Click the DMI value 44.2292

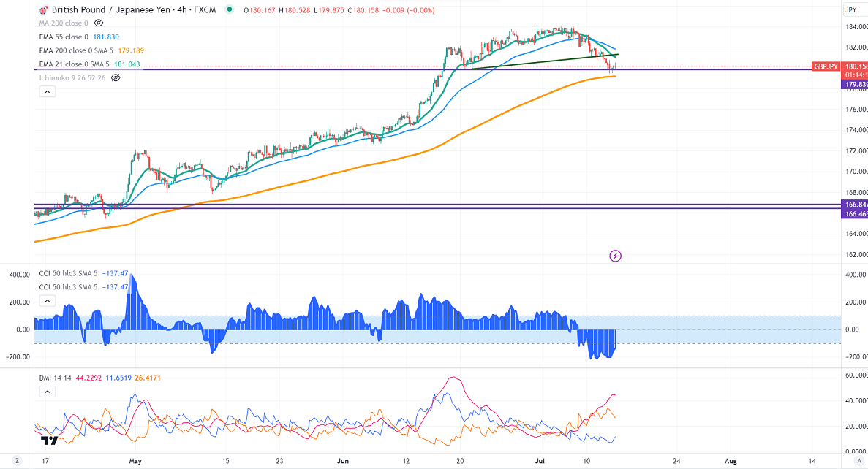89,378
